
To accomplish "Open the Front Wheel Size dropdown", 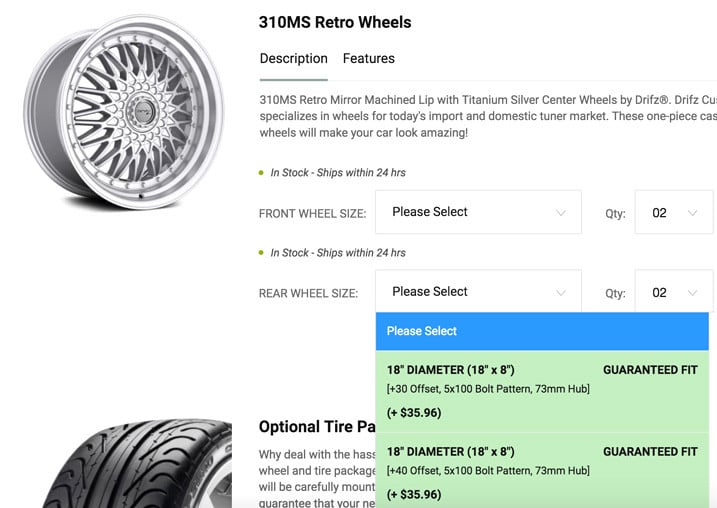I will [x=478, y=212].
